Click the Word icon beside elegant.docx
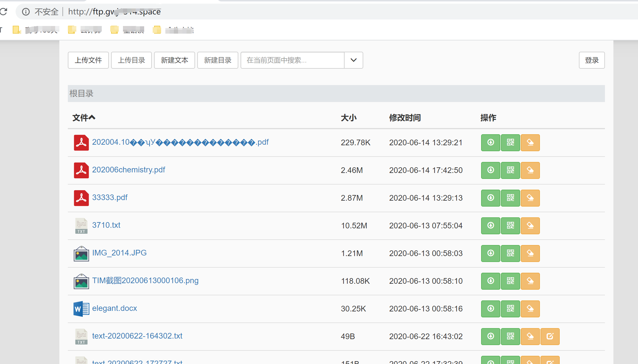 (x=81, y=309)
